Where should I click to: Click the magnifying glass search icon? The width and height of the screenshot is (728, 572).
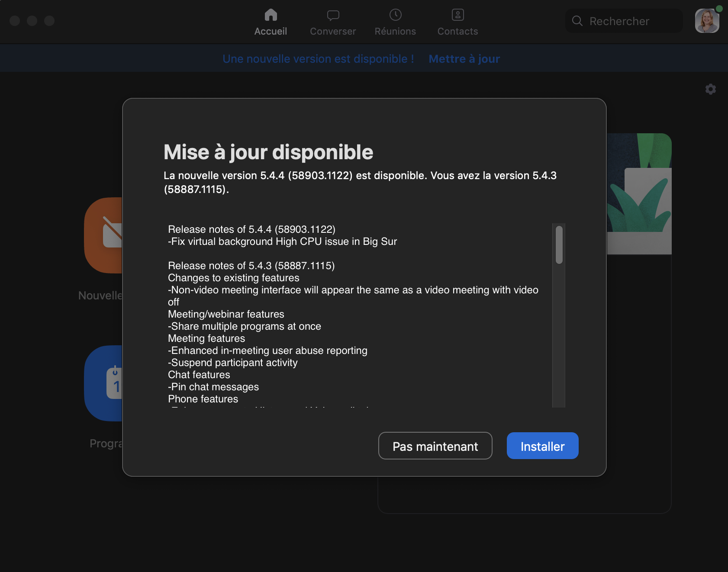pyautogui.click(x=577, y=21)
